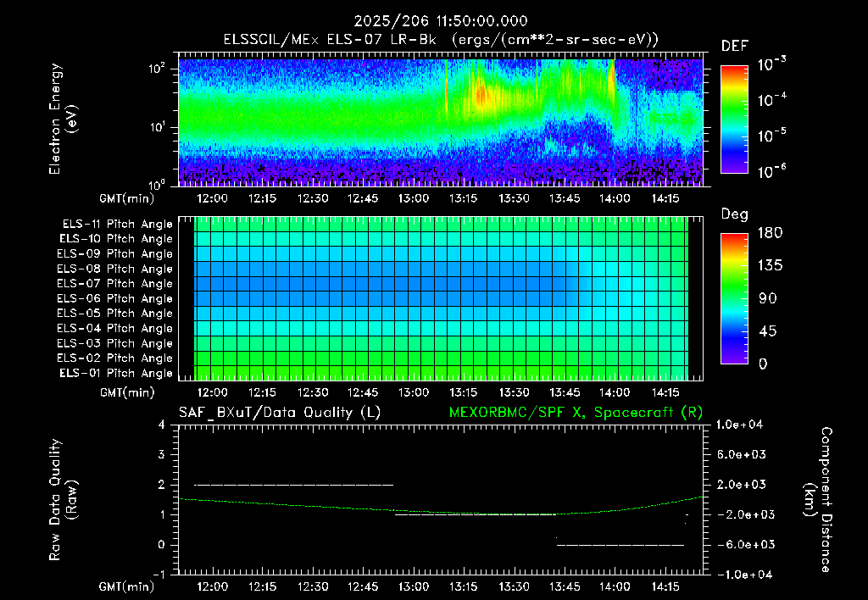The width and height of the screenshot is (868, 600).
Task: Select the ELS-07 Pitch Angle row label
Action: tap(114, 283)
